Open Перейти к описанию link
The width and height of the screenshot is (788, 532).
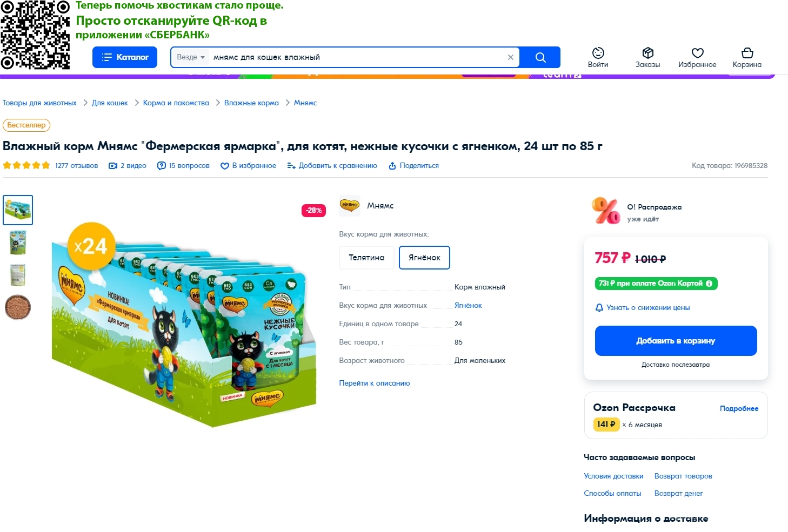coord(375,383)
